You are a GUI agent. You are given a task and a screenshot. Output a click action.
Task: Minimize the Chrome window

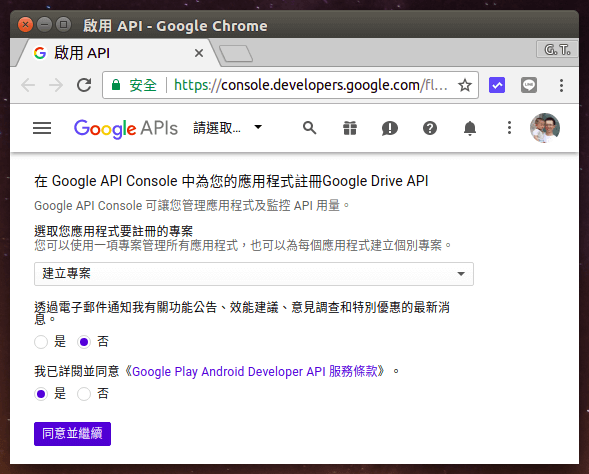45,25
